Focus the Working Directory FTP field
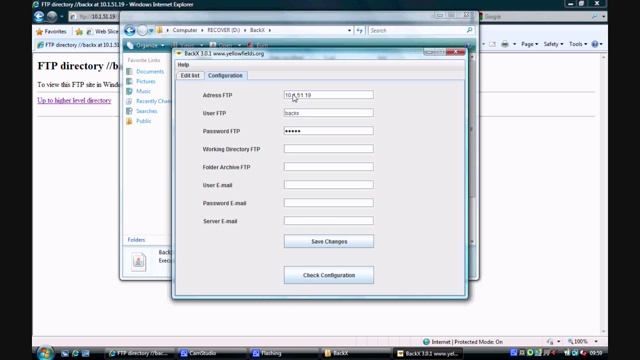 pos(329,149)
